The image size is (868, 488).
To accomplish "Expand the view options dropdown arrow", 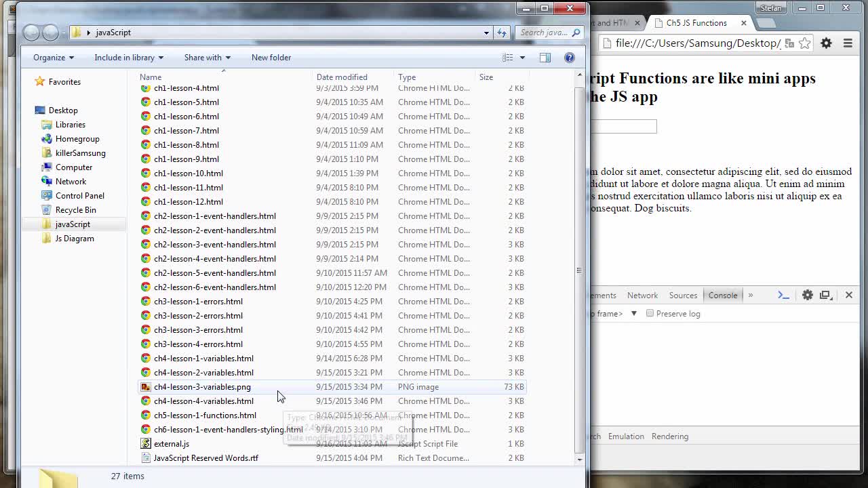I will [x=522, y=58].
